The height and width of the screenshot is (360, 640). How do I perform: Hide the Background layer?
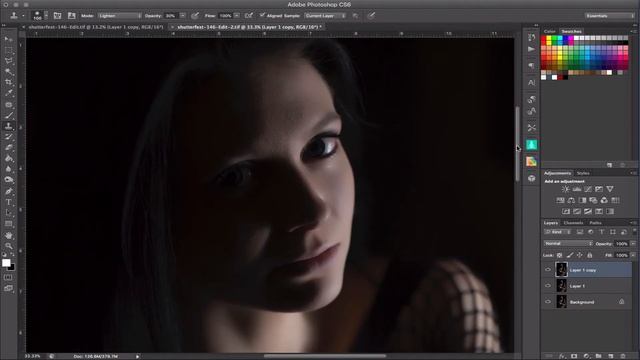coord(548,302)
